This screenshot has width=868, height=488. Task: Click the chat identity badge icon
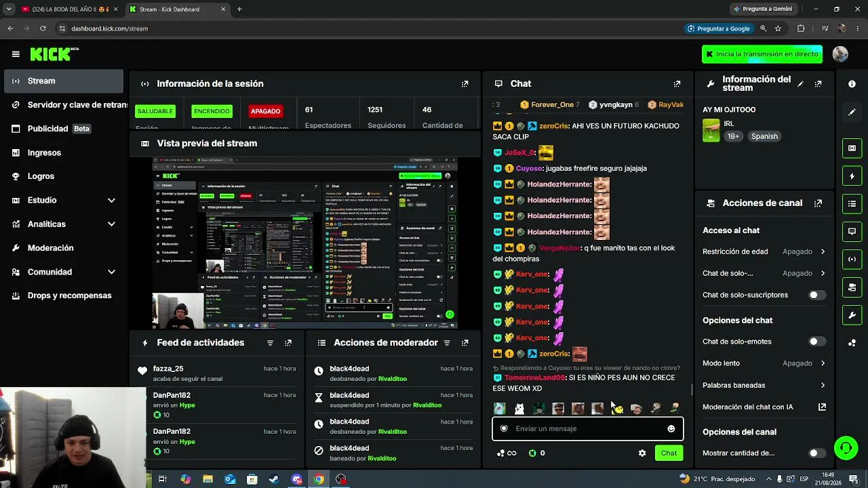pyautogui.click(x=504, y=428)
